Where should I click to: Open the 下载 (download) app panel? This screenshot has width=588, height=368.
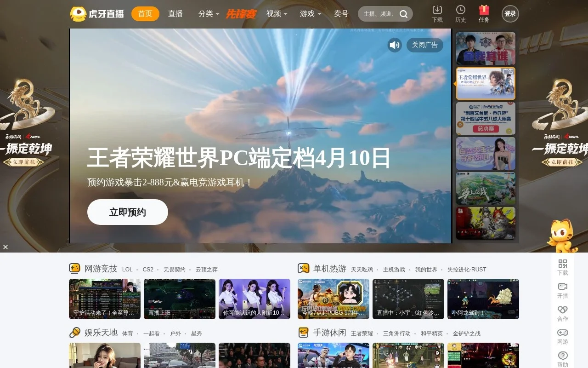coord(437,13)
